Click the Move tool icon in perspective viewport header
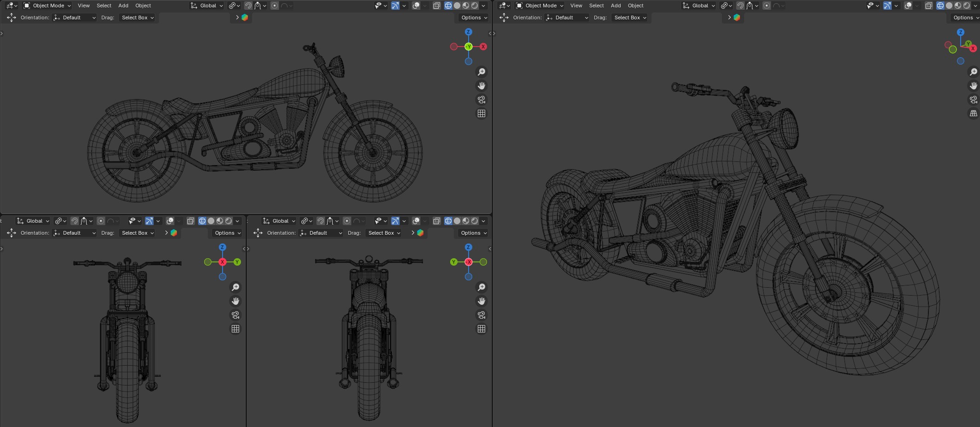The height and width of the screenshot is (427, 980). (504, 18)
